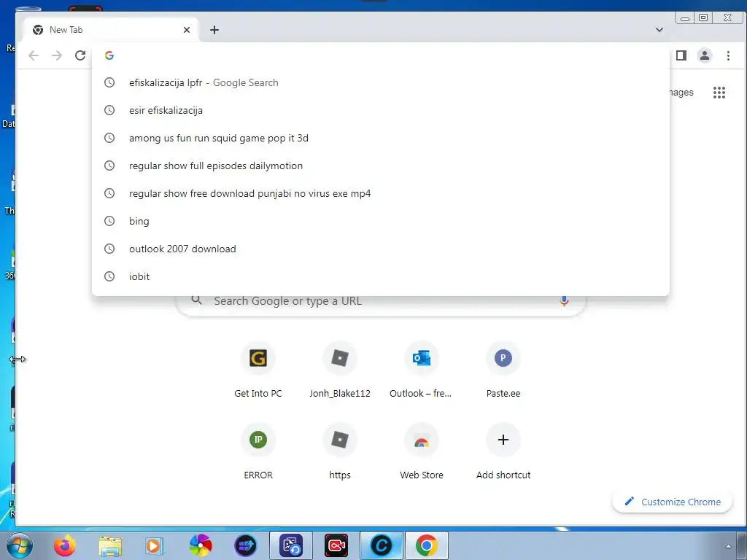Start voice search with microphone icon
The height and width of the screenshot is (560, 747).
pyautogui.click(x=564, y=301)
